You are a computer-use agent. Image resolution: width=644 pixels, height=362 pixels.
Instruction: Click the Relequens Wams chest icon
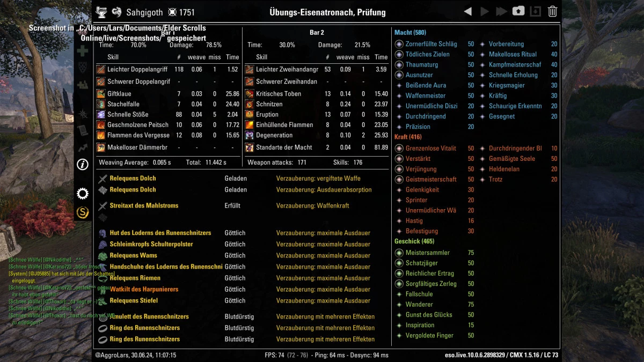[103, 256]
